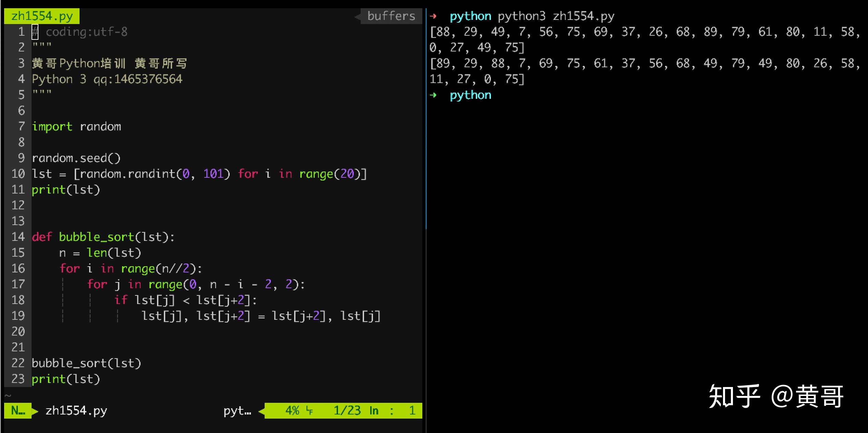
Task: Click the green arrow after the mode indicator
Action: point(35,410)
